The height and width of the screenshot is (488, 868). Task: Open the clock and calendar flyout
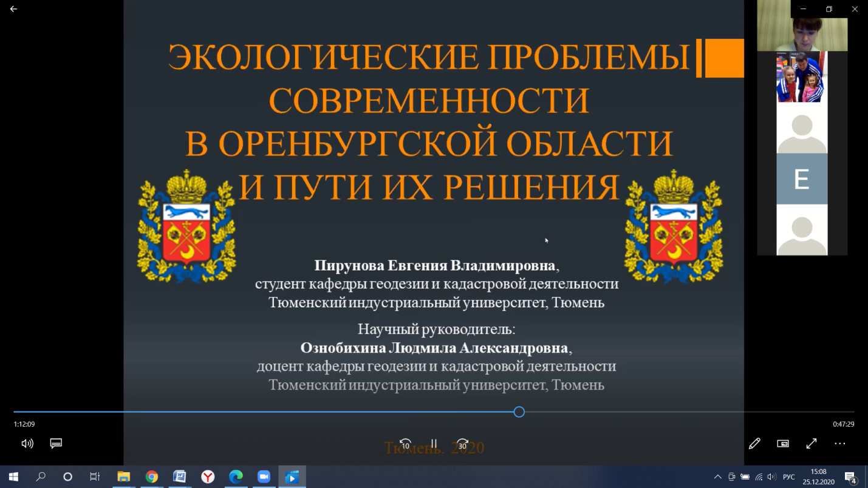click(819, 477)
